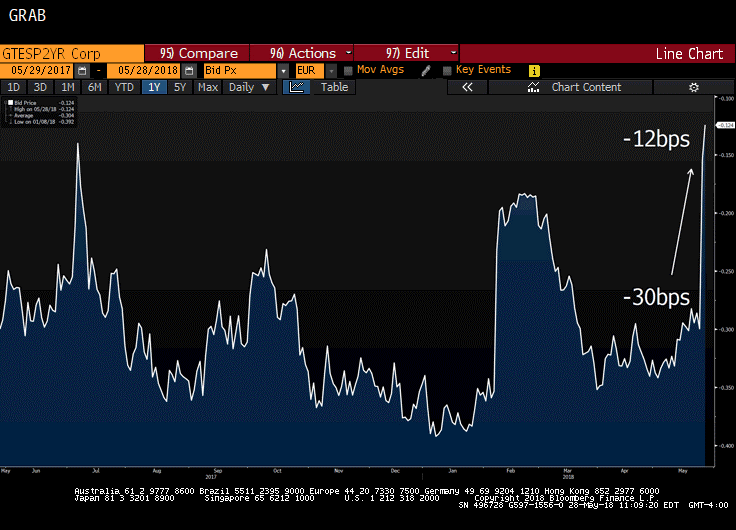Select the YTD time range

[x=124, y=87]
